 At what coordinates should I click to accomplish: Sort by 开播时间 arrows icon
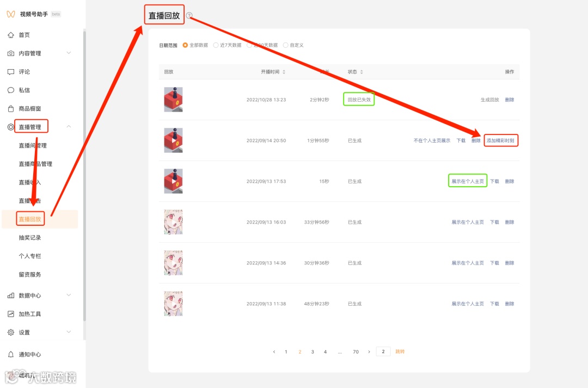(x=284, y=72)
